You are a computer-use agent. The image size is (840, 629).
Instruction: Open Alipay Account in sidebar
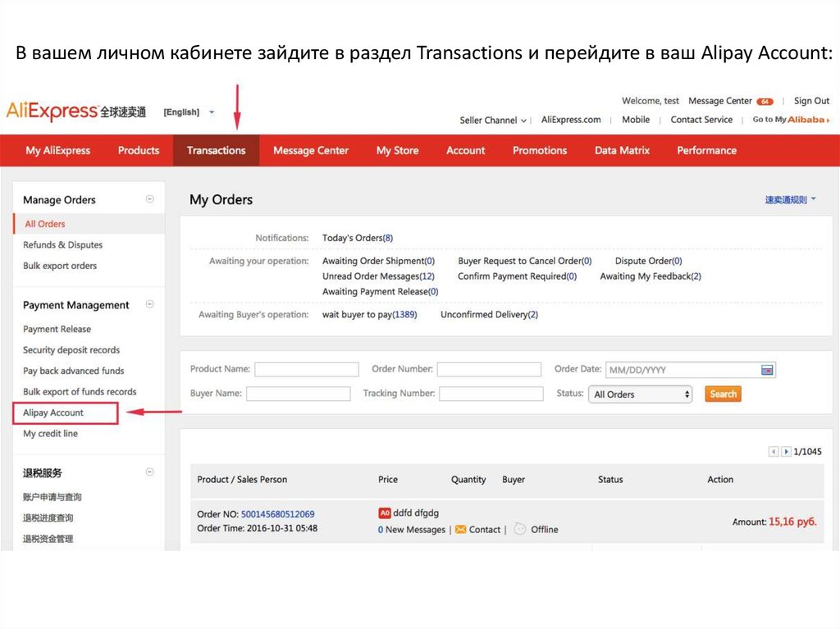click(53, 412)
